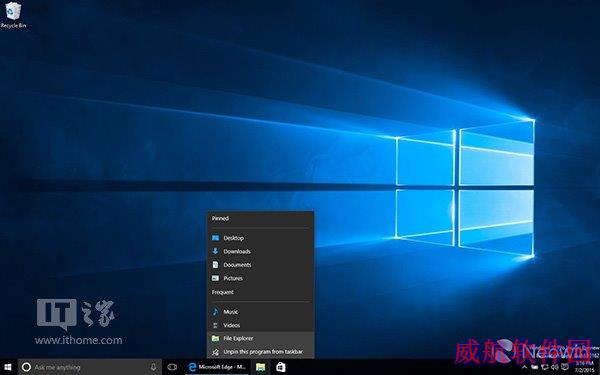Open Desktop from the jump list
Viewport: 600px width, 375px height.
pyautogui.click(x=261, y=238)
